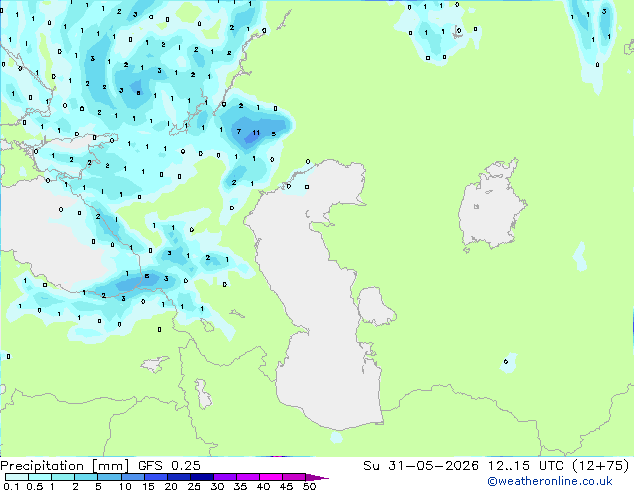Click the 20–25 mm dark blue swatch
634x490 pixels.
coord(178,477)
